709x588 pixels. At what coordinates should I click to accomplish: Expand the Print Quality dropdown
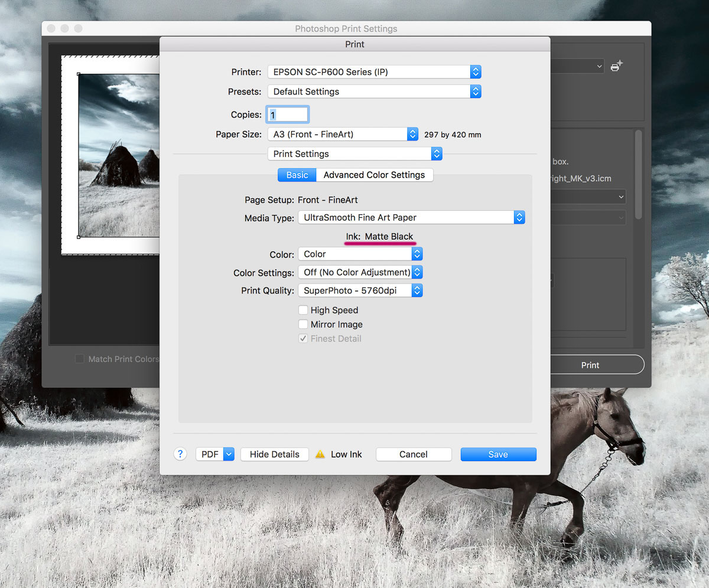(x=360, y=290)
